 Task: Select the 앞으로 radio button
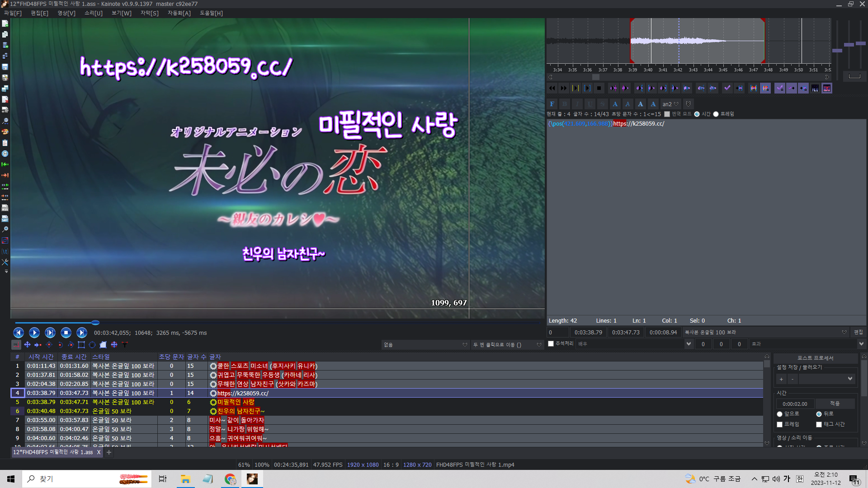coord(779,414)
